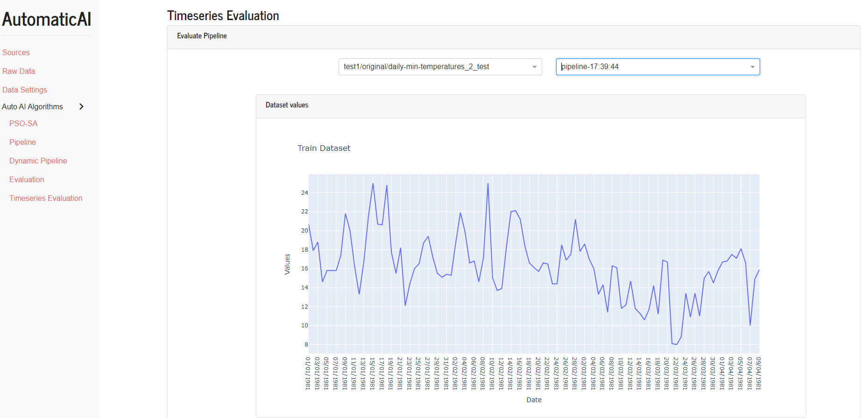Viewport: 868px width, 418px height.
Task: Focus the pipeline selection input field
Action: [658, 67]
